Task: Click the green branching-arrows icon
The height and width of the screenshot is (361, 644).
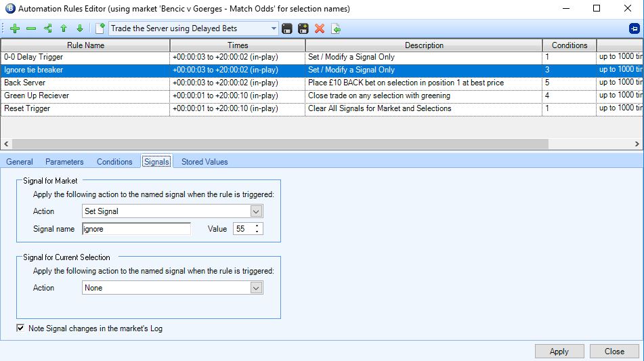Action: [47, 28]
